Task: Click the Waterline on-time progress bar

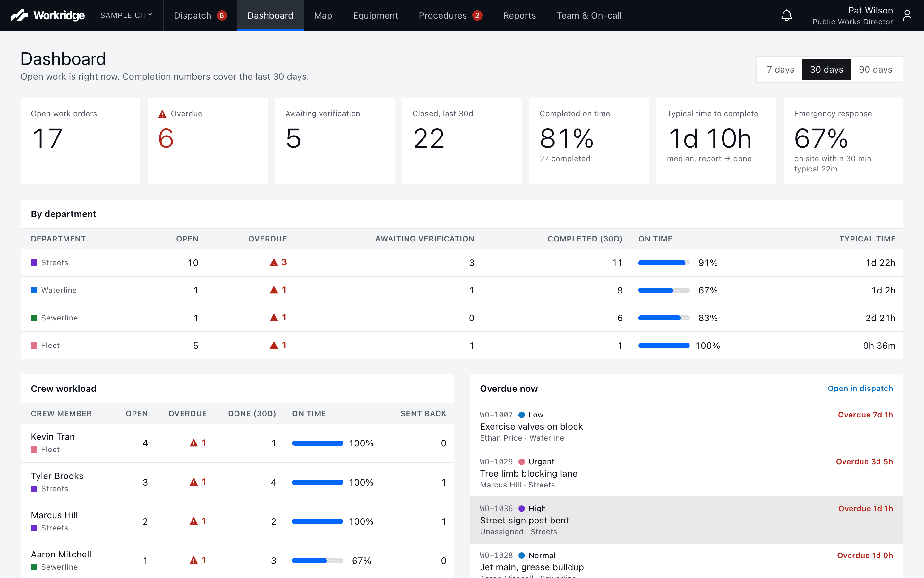Action: [663, 290]
